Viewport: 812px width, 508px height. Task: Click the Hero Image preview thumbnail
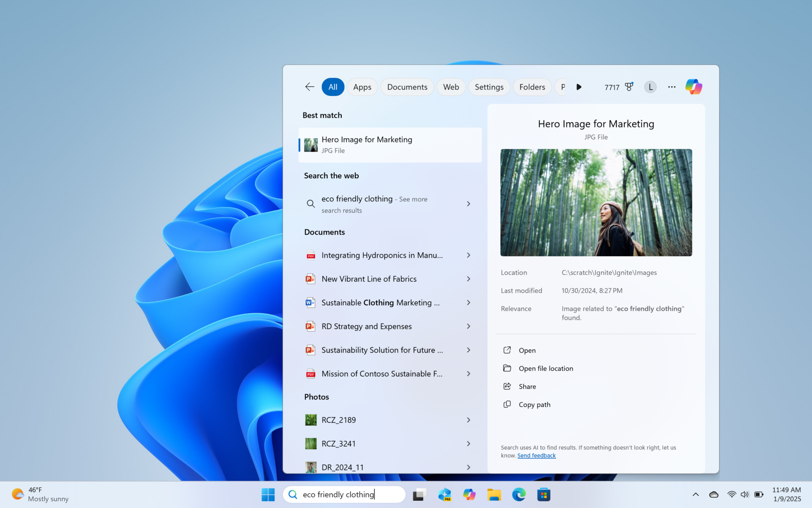pos(596,202)
